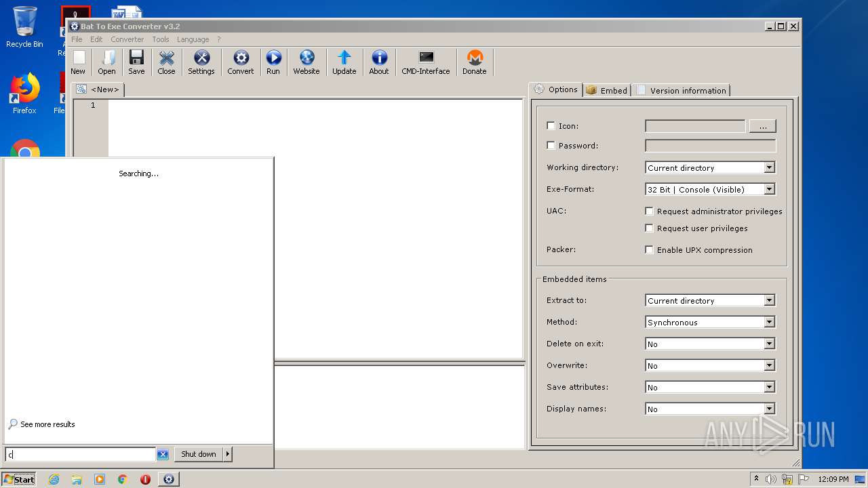Check for Update via arrow icon

[344, 62]
